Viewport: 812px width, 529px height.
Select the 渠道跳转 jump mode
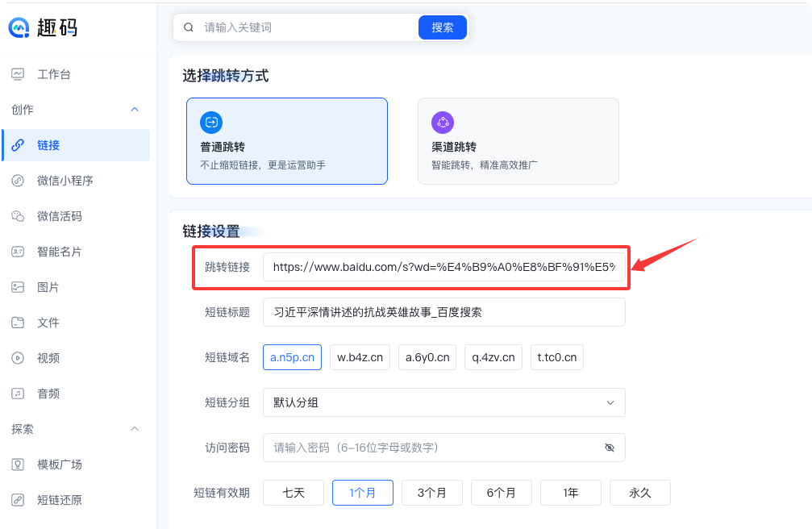coord(518,141)
